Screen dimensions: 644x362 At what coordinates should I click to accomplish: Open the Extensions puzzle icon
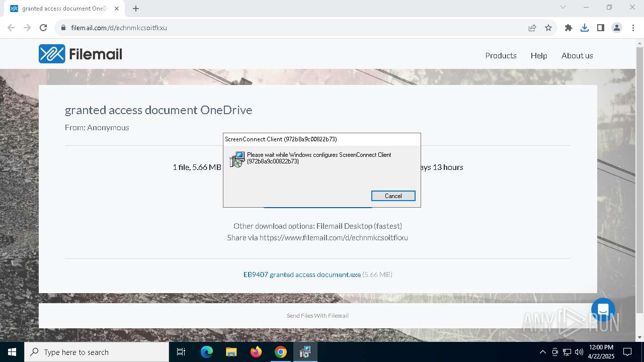[x=569, y=28]
